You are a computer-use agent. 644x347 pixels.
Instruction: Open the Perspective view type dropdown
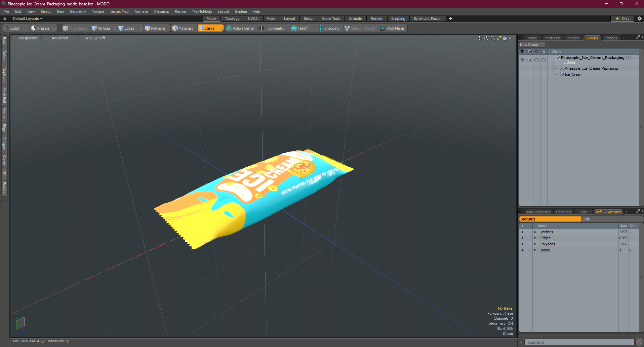(28, 38)
